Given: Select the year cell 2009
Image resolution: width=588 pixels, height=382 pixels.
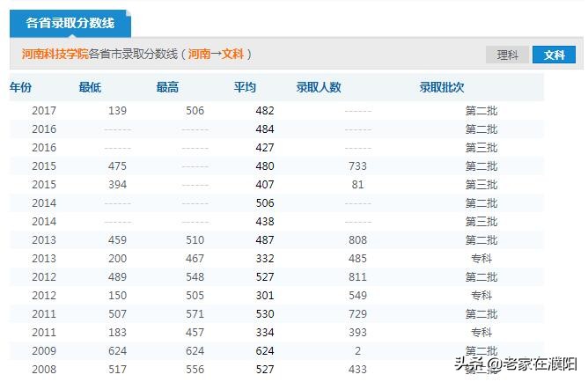Looking at the screenshot, I should (44, 351).
